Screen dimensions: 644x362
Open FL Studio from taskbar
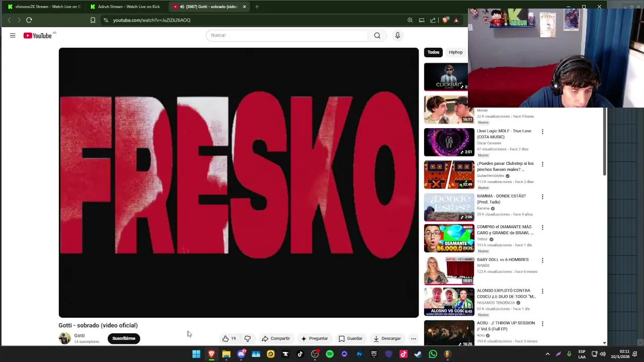[x=447, y=354]
